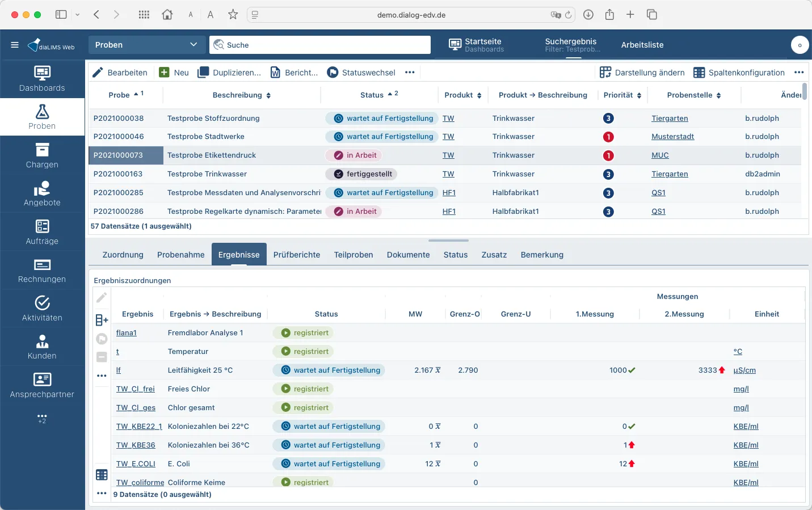Viewport: 812px width, 510px height.
Task: Sort by the Priorität column
Action: coord(622,95)
